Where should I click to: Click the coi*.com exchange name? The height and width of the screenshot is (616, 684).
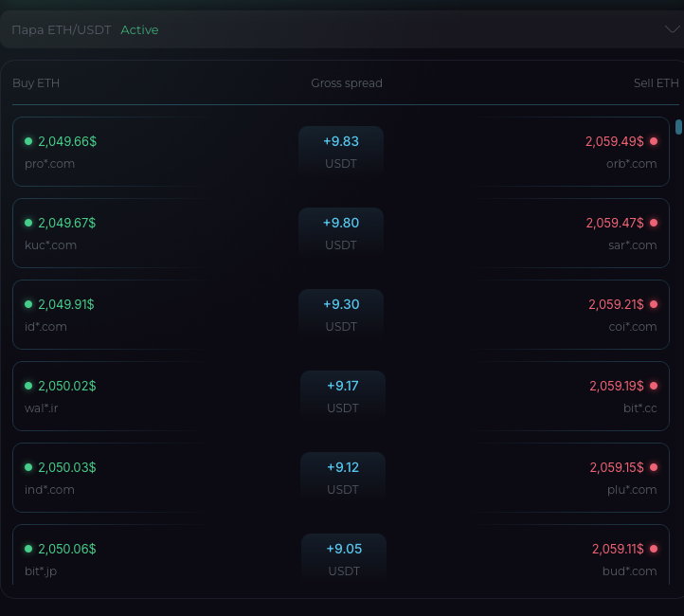pos(633,327)
